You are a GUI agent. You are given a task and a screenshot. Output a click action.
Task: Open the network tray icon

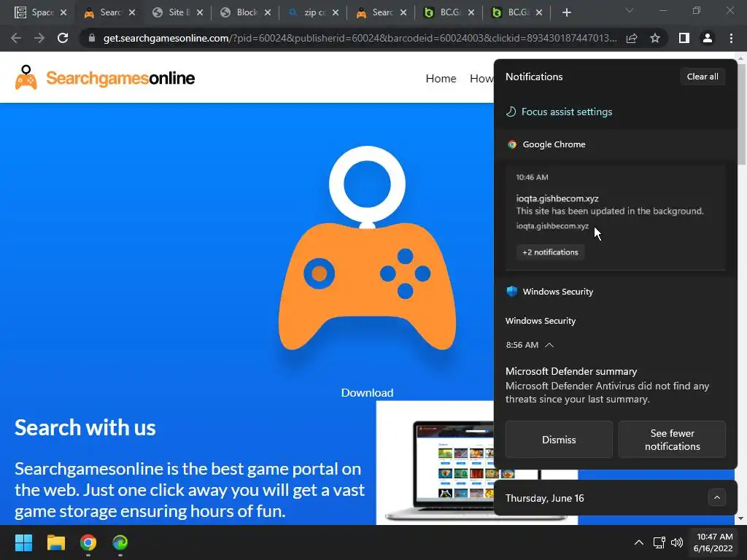[659, 542]
